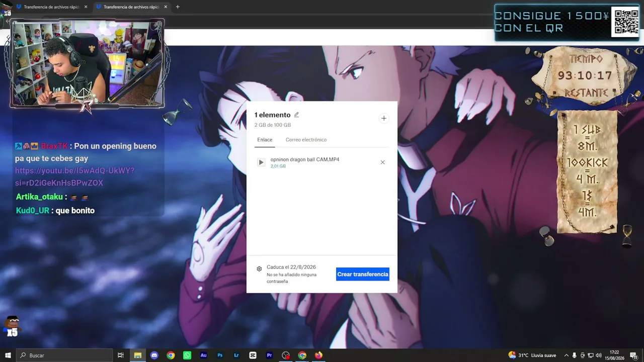Screen dimensions: 644x362
Task: Open the volume control in system tray
Action: 599,355
